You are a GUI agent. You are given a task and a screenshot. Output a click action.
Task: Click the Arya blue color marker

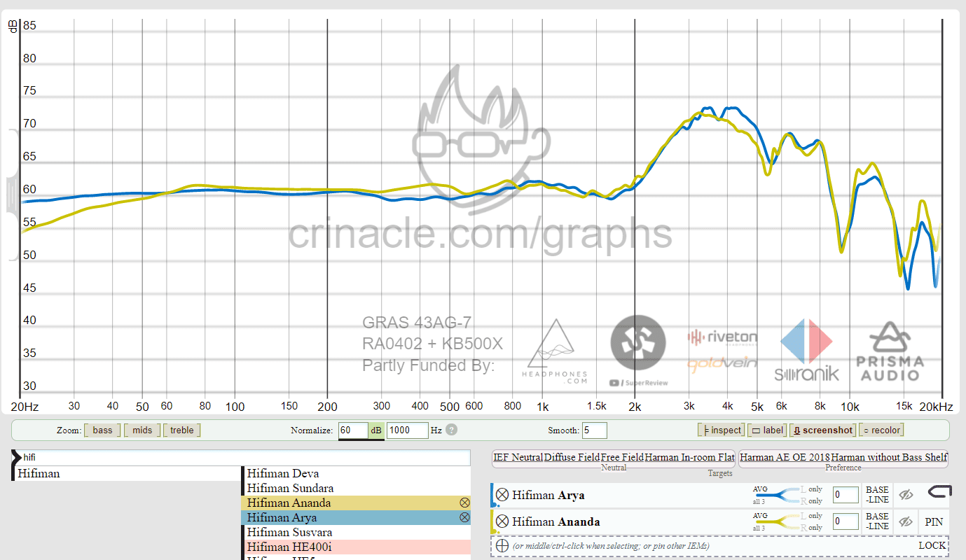(x=492, y=495)
